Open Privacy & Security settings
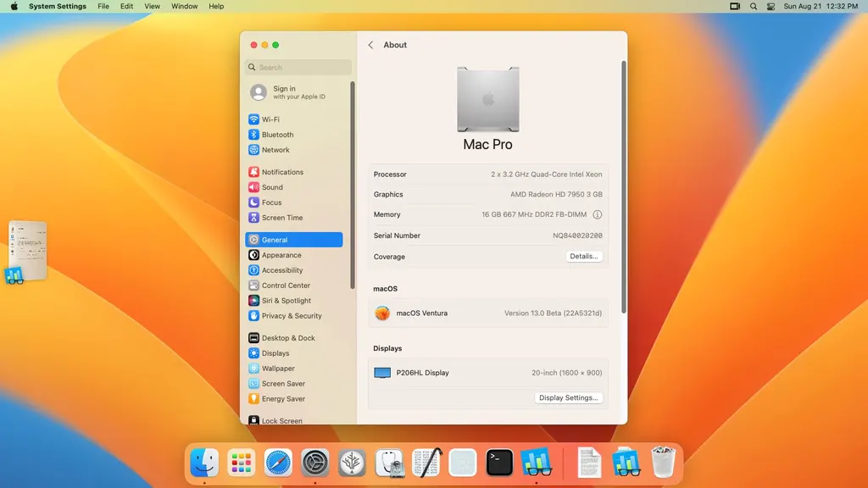Image resolution: width=868 pixels, height=488 pixels. [294, 316]
